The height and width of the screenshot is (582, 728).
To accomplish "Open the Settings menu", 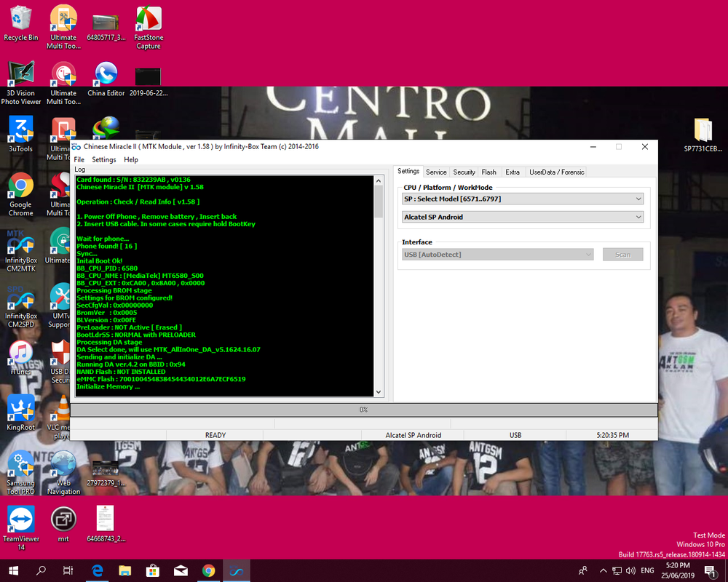I will [x=104, y=159].
